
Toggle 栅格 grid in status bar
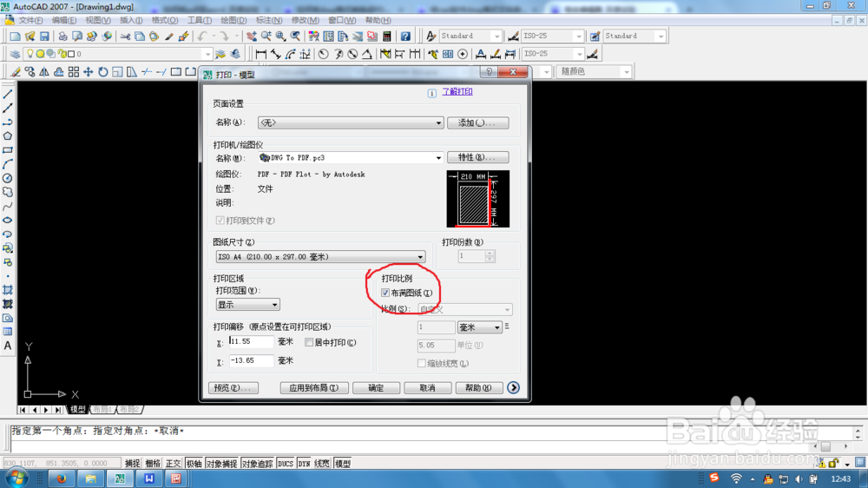point(153,464)
